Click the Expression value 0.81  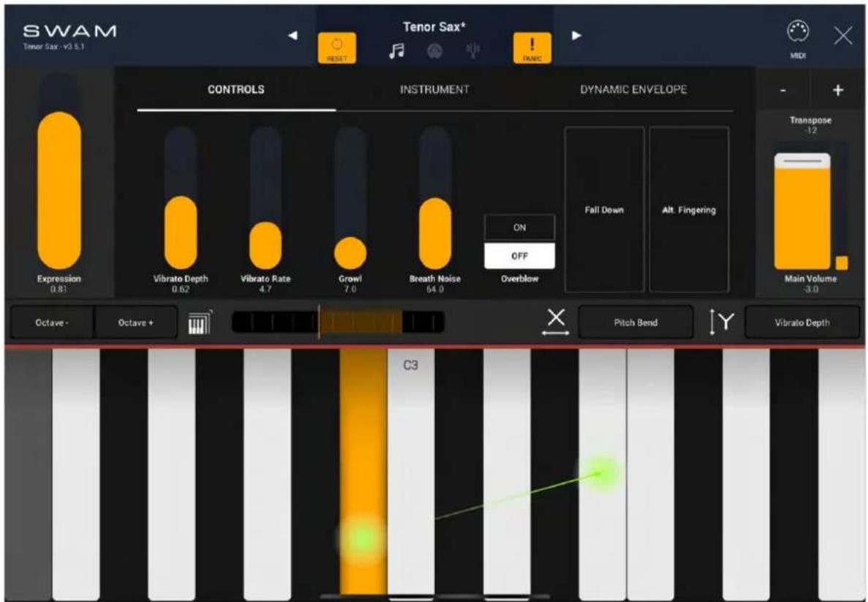pyautogui.click(x=59, y=289)
